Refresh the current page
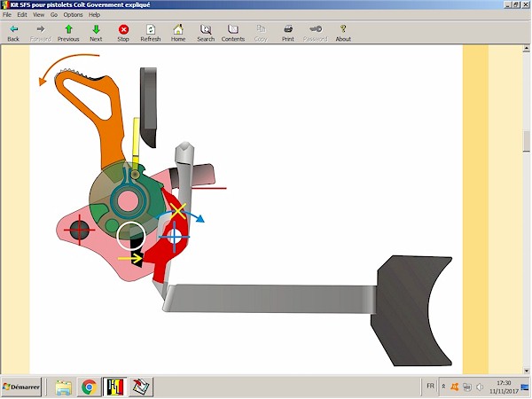532x399 pixels. (151, 32)
